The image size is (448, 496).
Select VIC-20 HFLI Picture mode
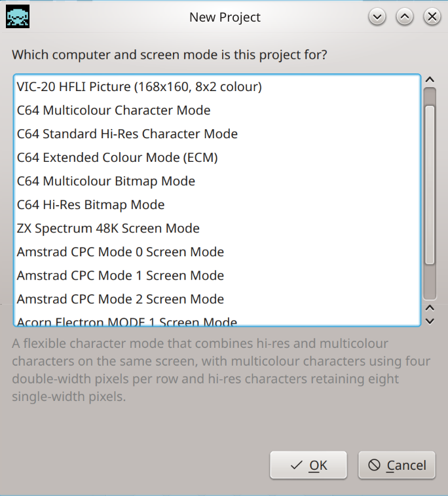coord(217,86)
